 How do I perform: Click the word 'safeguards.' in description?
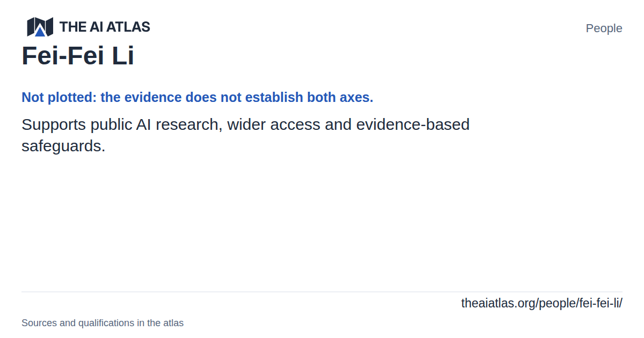[x=63, y=145]
